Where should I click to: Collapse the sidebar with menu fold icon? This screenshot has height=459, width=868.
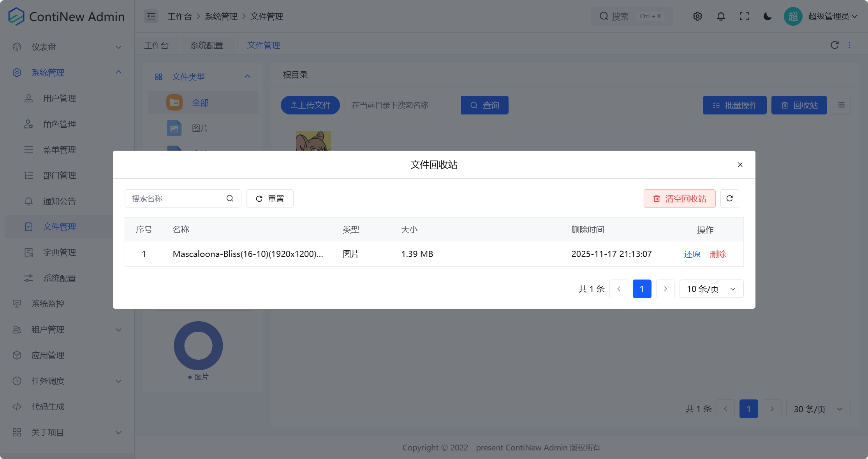151,16
